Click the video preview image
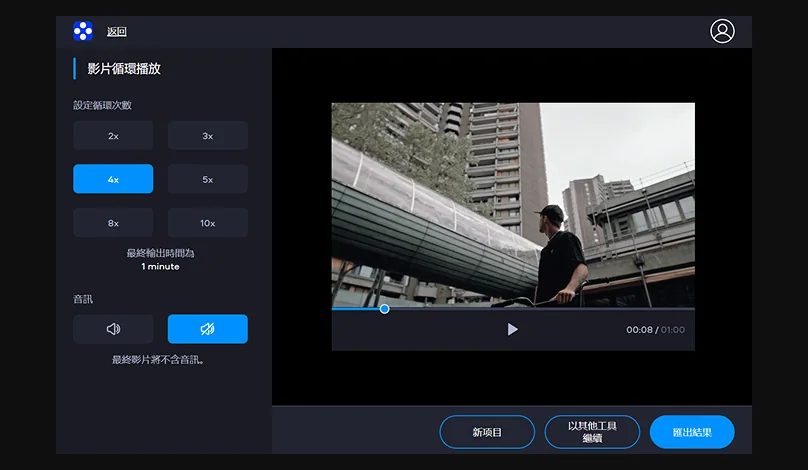Screen dimensions: 808x470 pyautogui.click(x=513, y=204)
